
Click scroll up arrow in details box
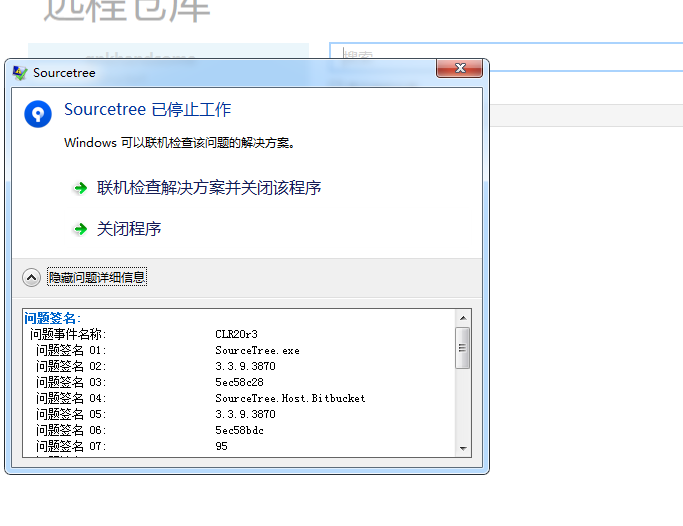[x=463, y=318]
